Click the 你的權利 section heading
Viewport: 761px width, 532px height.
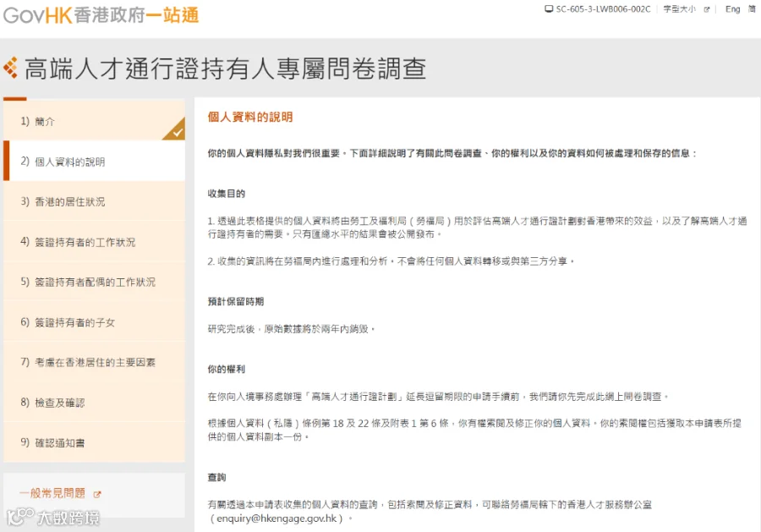pyautogui.click(x=226, y=370)
